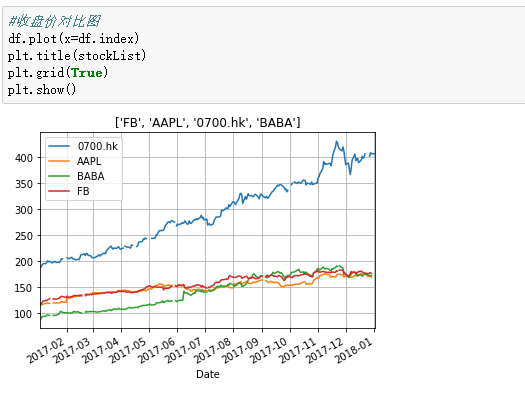Click the green BABA legend line swatch

[59, 176]
